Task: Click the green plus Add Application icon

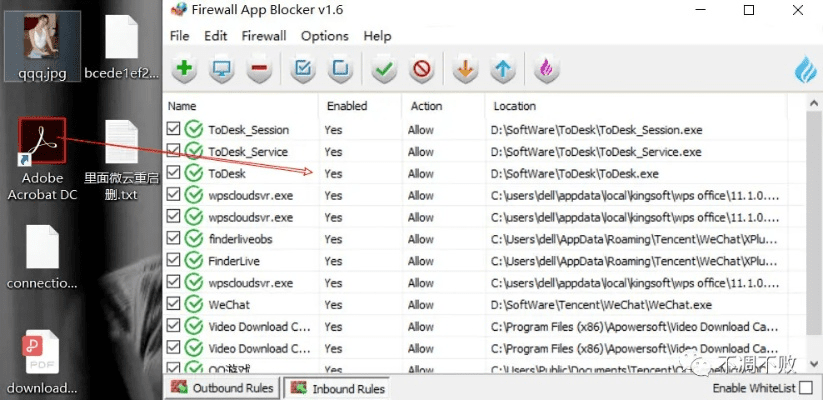Action: click(184, 70)
